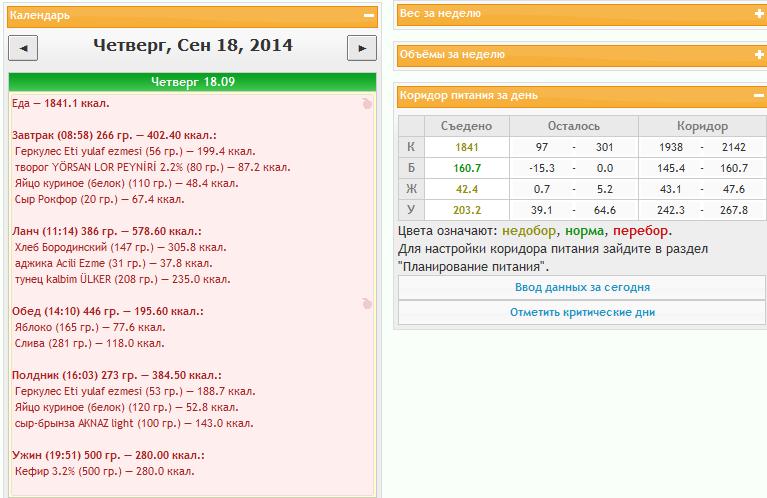767x498 pixels.
Task: Click the Слива (281 гр.) entry
Action: click(90, 343)
